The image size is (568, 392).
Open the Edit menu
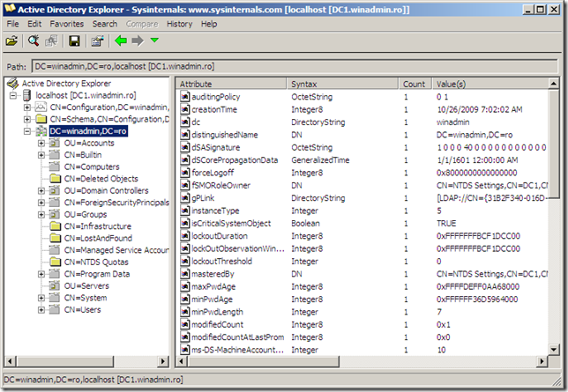34,24
